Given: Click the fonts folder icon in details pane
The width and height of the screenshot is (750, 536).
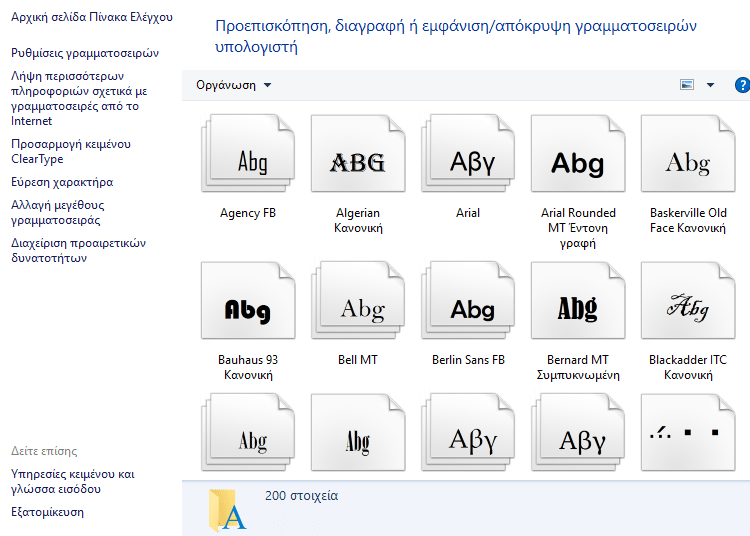Looking at the screenshot, I should point(228,510).
